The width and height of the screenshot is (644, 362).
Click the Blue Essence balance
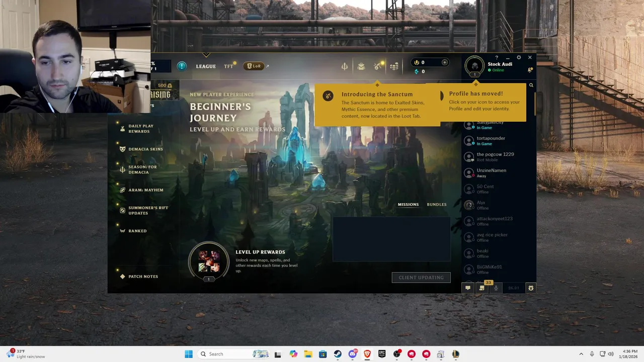(420, 71)
